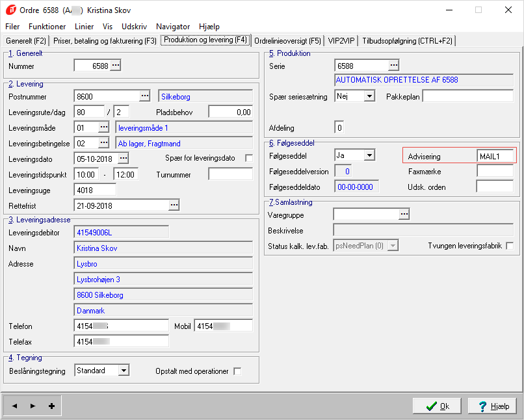Confirm with the Ok button
This screenshot has width=524, height=420.
437,406
